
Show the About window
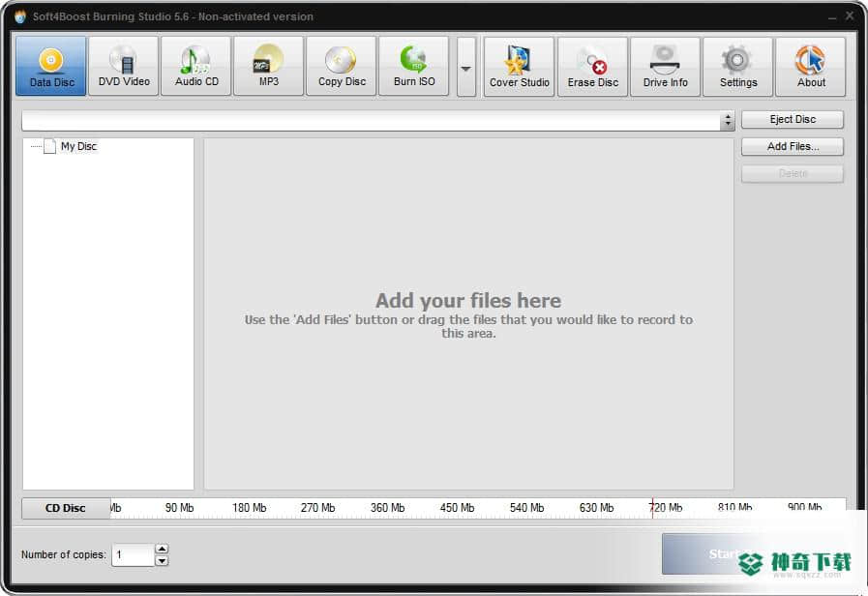[811, 67]
